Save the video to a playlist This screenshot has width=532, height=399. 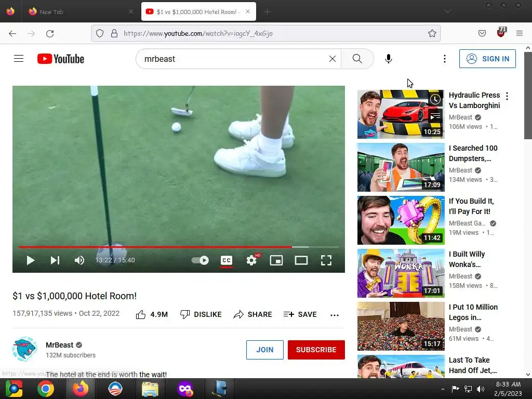click(x=300, y=314)
